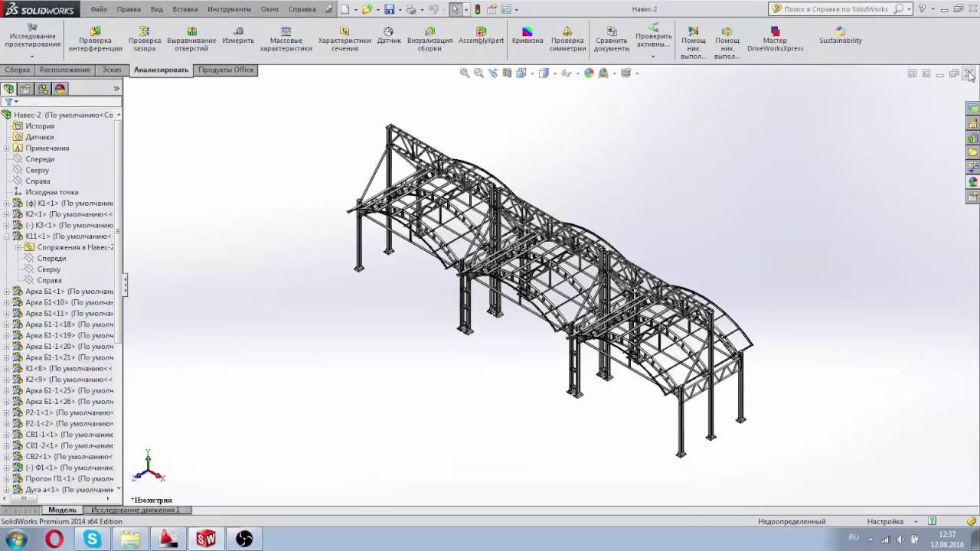Viewport: 980px width, 551px height.
Task: Switch to Модель bottom tab
Action: click(62, 510)
